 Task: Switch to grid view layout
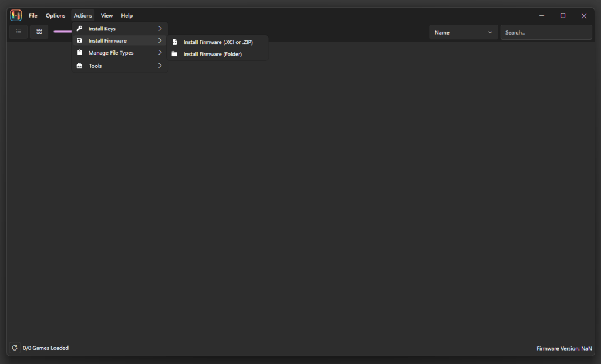[x=39, y=32]
